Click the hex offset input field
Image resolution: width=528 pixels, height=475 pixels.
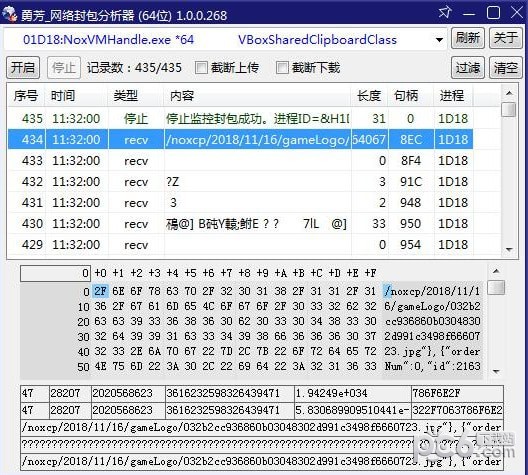click(x=55, y=273)
